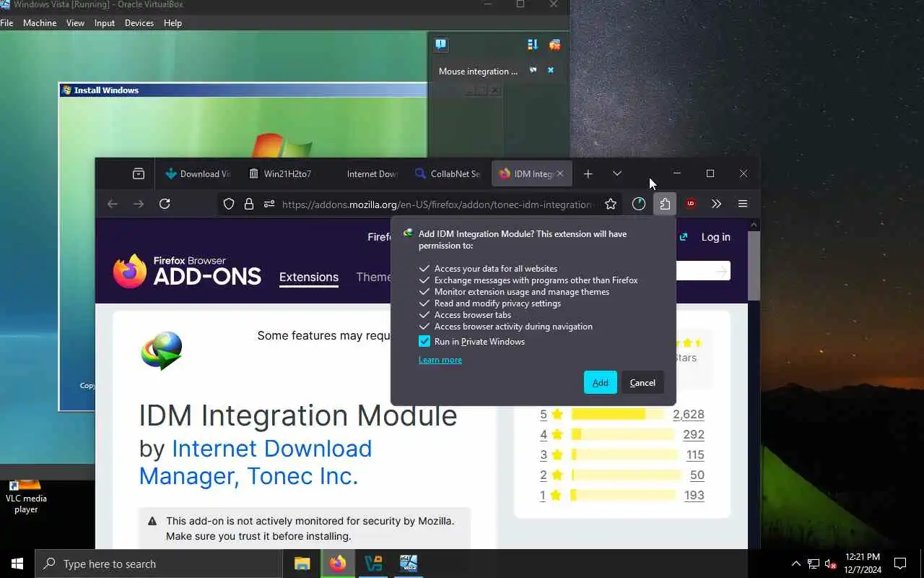Image resolution: width=924 pixels, height=578 pixels.
Task: View the 193 one-star reviews
Action: pos(694,495)
